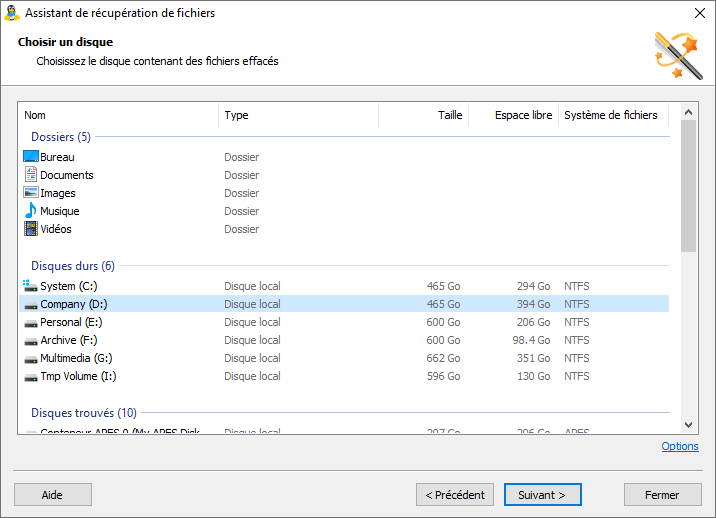Click the Documents folder icon
The width and height of the screenshot is (716, 518).
point(31,174)
